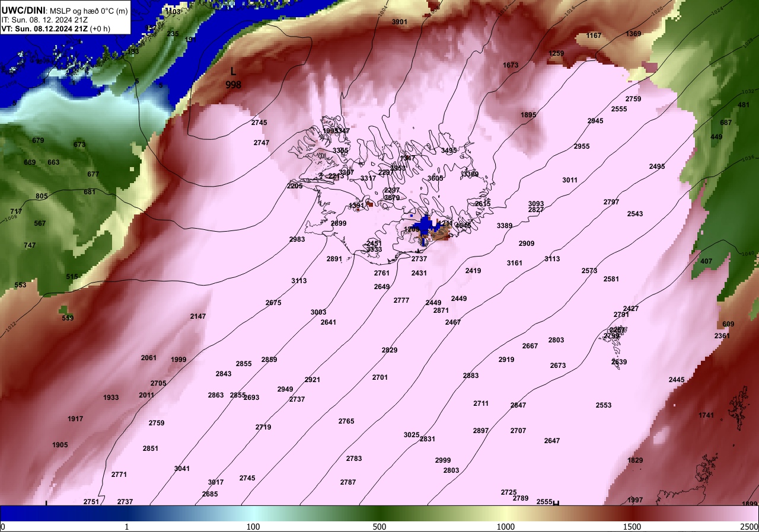Viewport: 759px width, 532px height.
Task: Click the '3011' value label
Action: coord(570,180)
